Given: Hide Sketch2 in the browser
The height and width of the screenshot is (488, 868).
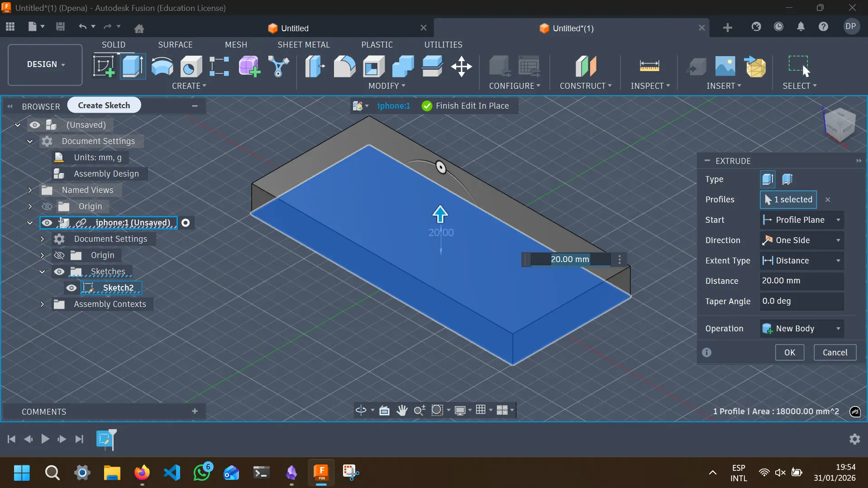Looking at the screenshot, I should [72, 288].
